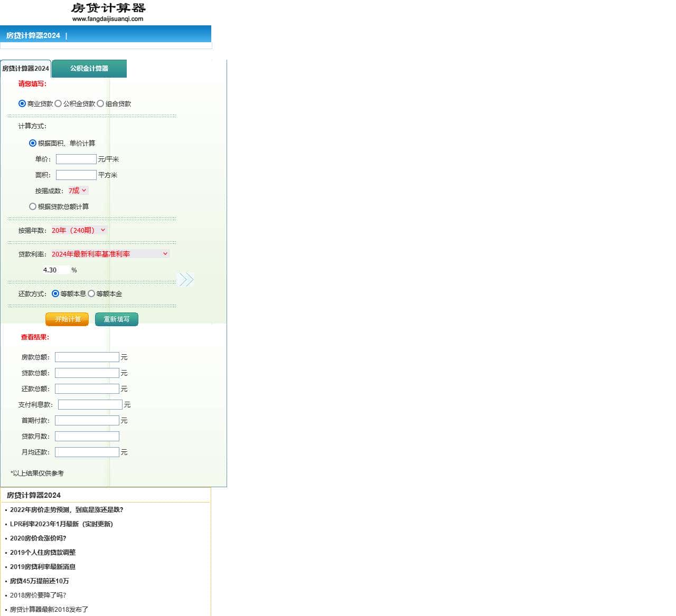Select 组合贷款 loan type
Viewport: 676px width, 616px height.
tap(100, 103)
